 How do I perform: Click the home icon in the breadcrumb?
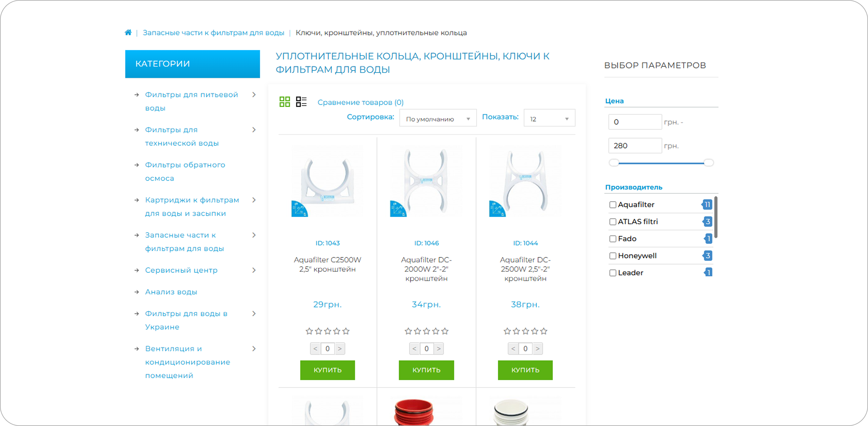coord(128,33)
